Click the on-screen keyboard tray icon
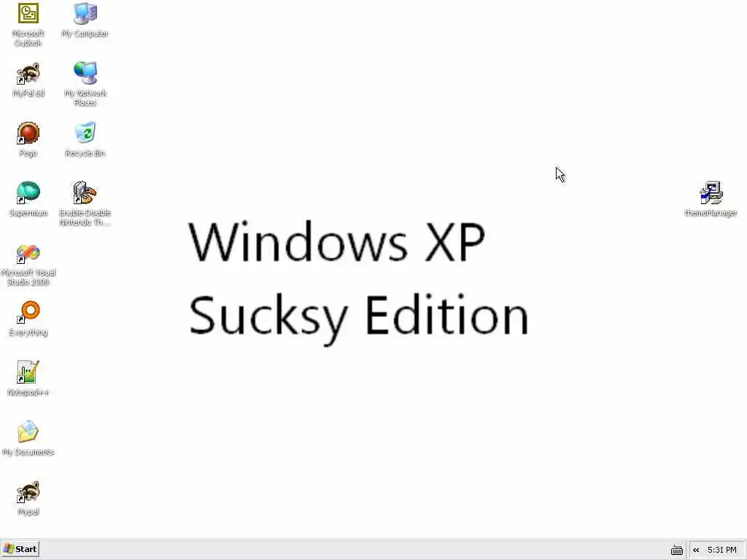Screen dimensions: 747x560 click(676, 550)
